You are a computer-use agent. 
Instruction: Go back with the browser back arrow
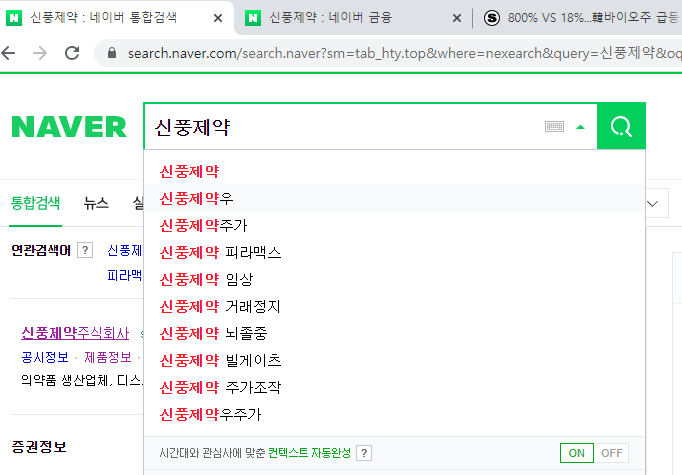pos(9,53)
